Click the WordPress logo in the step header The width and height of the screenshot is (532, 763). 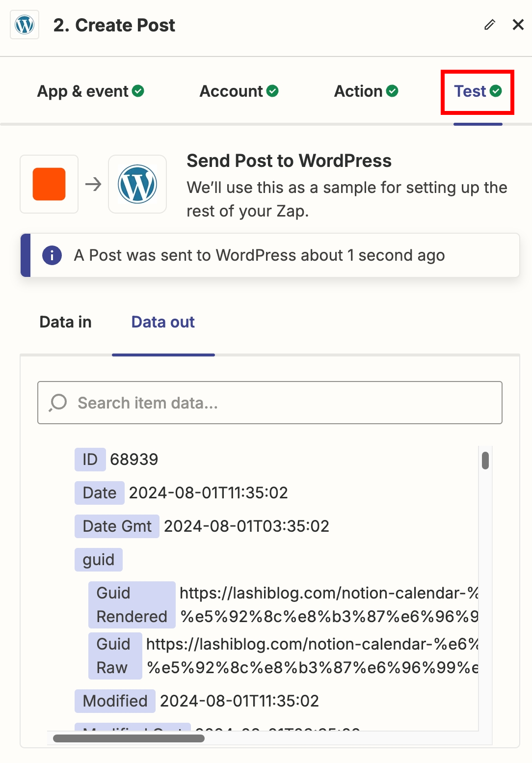point(25,25)
